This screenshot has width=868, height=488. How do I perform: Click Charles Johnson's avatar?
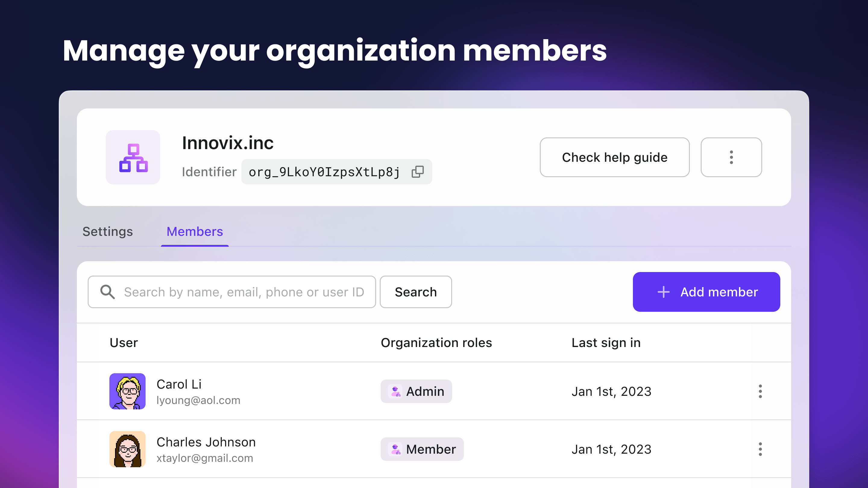127,449
